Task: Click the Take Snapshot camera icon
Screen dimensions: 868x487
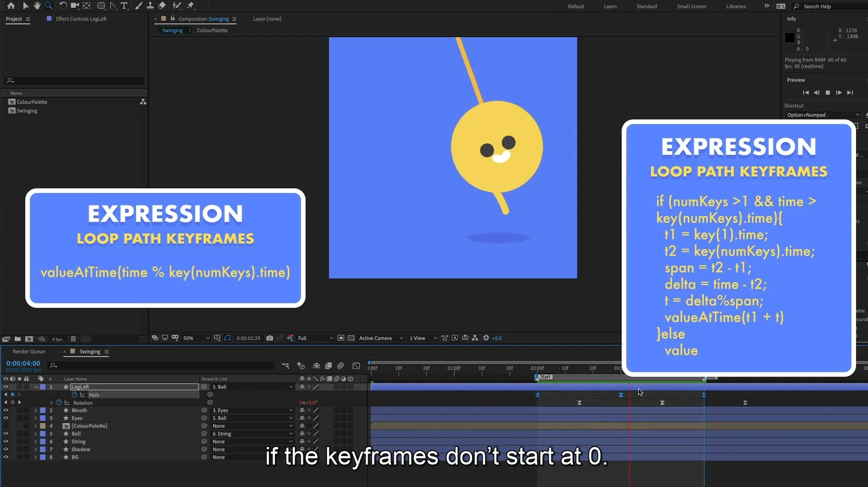Action: 270,338
